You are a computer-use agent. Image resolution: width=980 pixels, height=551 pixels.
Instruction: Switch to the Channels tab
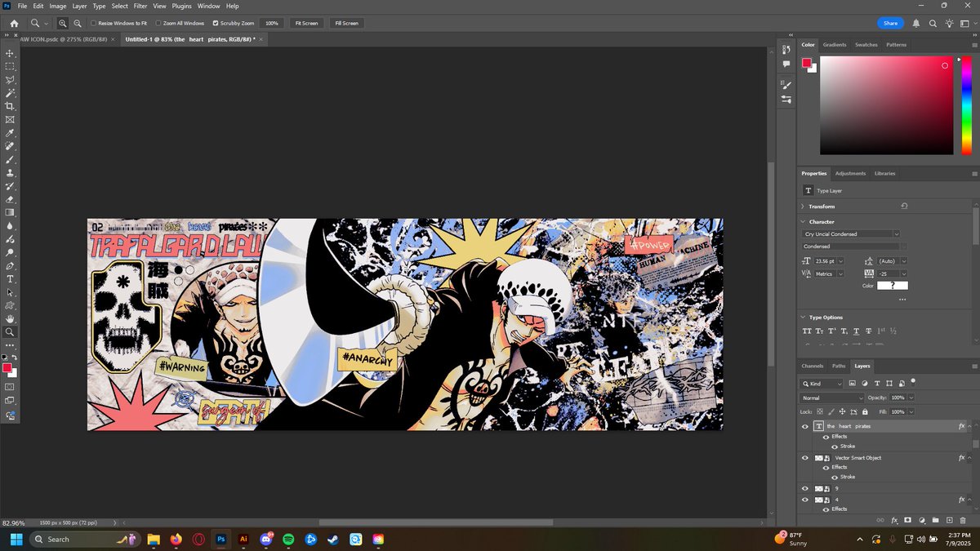[x=813, y=366]
